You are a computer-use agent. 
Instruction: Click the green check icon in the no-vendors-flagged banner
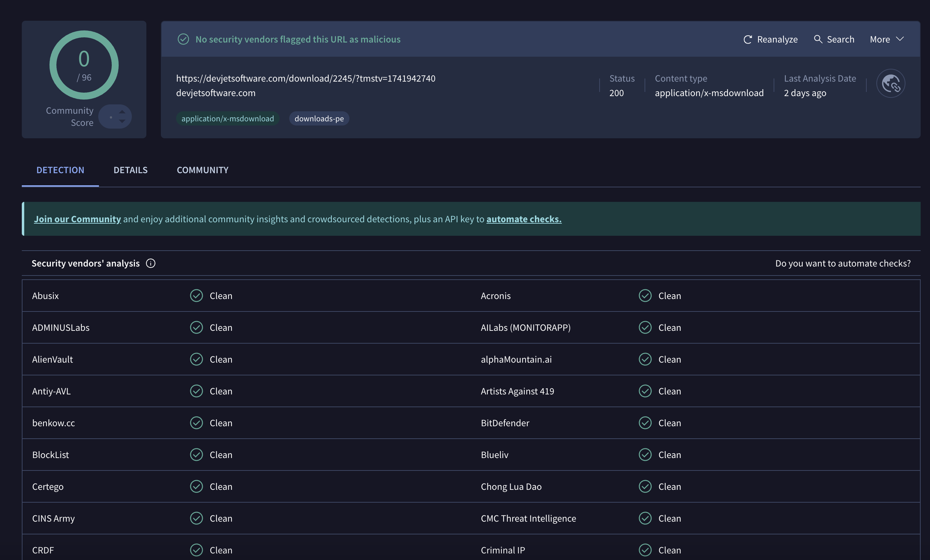click(x=183, y=39)
